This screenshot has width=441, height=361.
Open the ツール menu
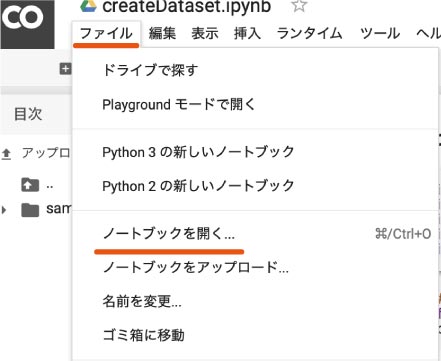380,33
